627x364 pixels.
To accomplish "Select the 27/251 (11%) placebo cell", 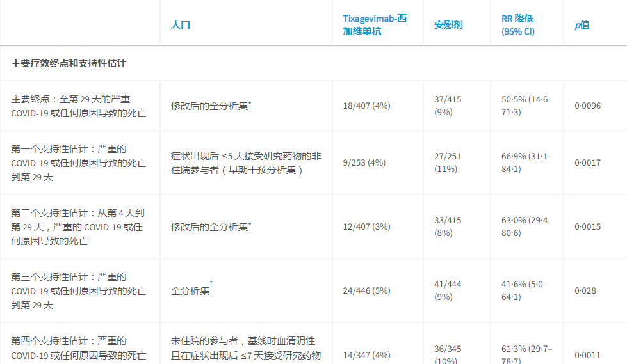I will pyautogui.click(x=448, y=162).
